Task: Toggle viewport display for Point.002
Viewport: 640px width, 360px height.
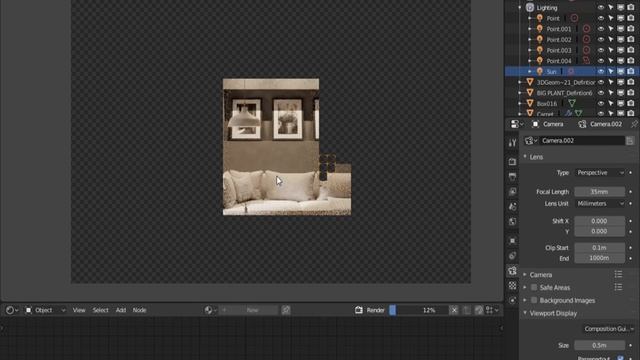Action: 620,40
